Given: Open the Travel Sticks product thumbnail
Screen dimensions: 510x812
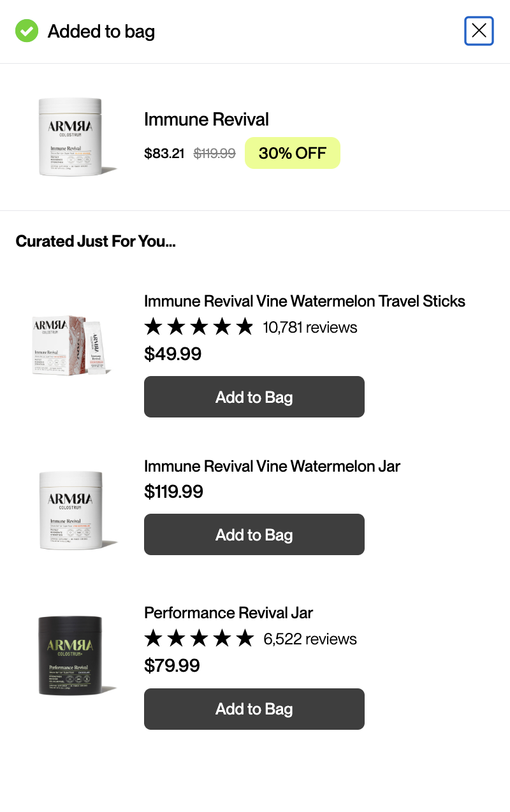Looking at the screenshot, I should coord(71,345).
